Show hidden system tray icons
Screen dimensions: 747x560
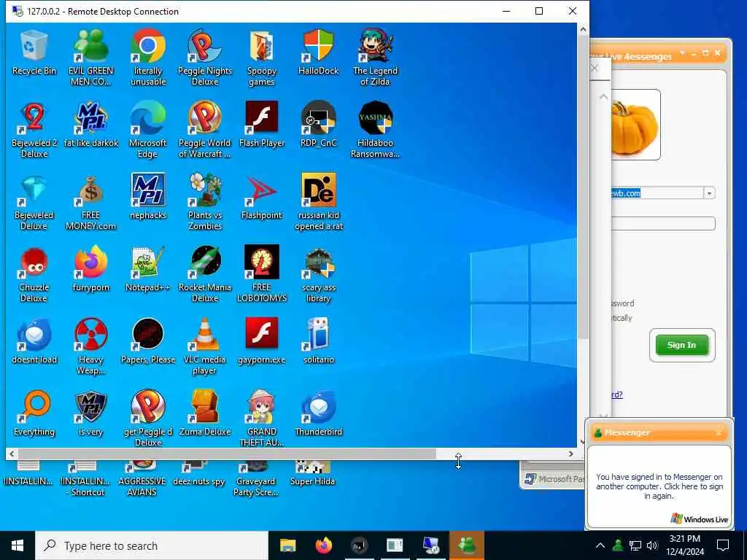pyautogui.click(x=600, y=545)
